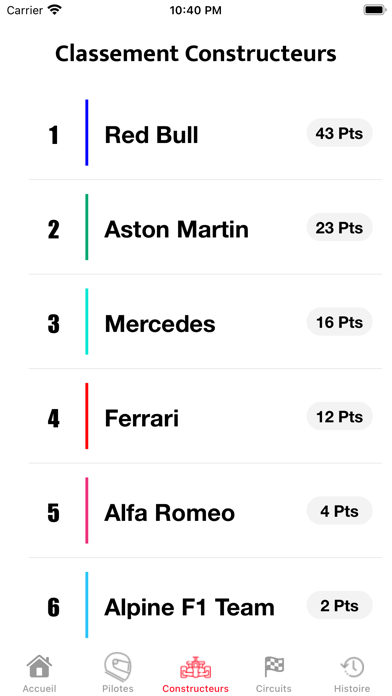Open the Pilotes helmet icon

pos(118,667)
